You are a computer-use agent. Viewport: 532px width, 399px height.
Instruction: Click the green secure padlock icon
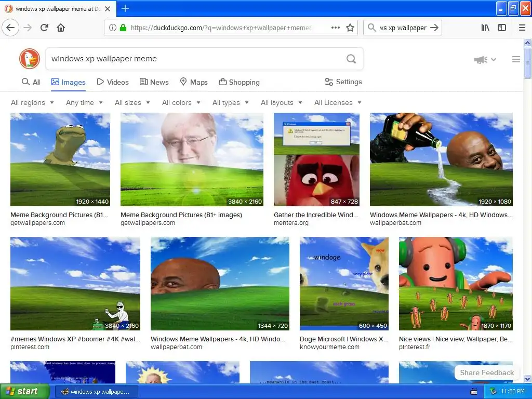123,28
